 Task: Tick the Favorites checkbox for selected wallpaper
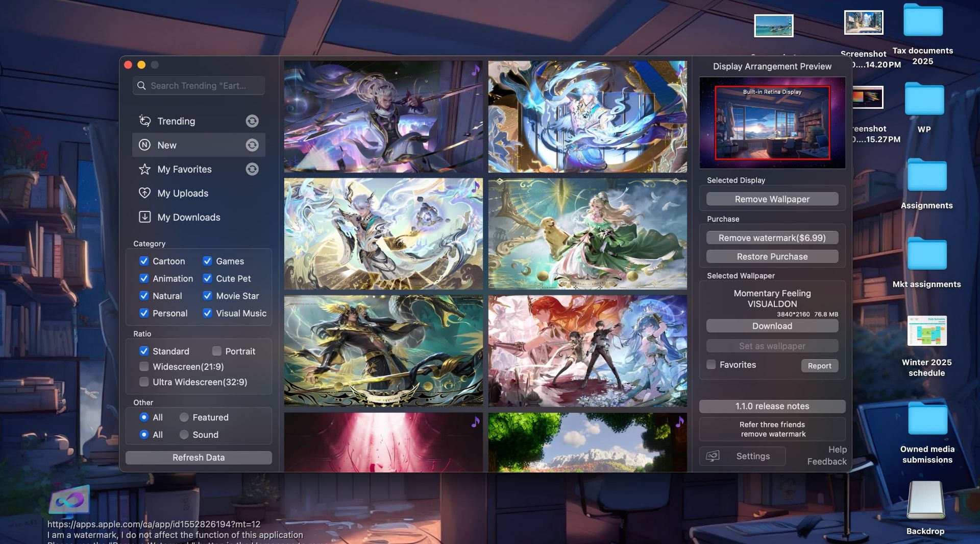click(x=711, y=365)
